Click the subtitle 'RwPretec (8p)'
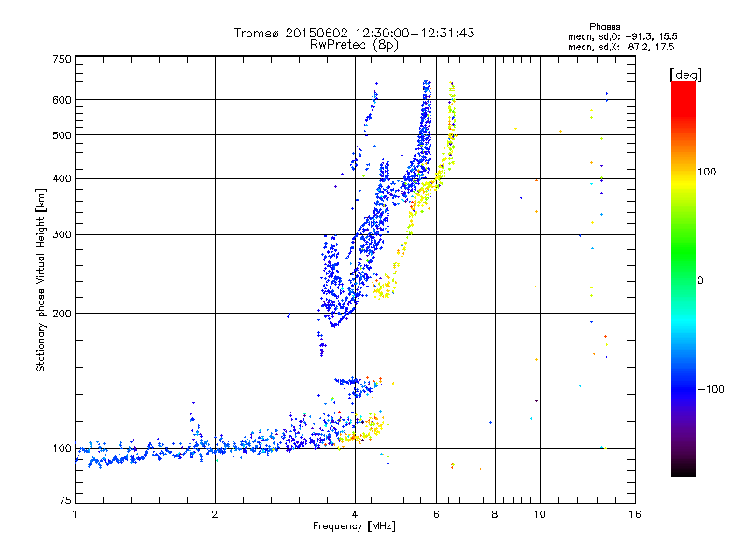This screenshot has width=747, height=560. coord(354,45)
